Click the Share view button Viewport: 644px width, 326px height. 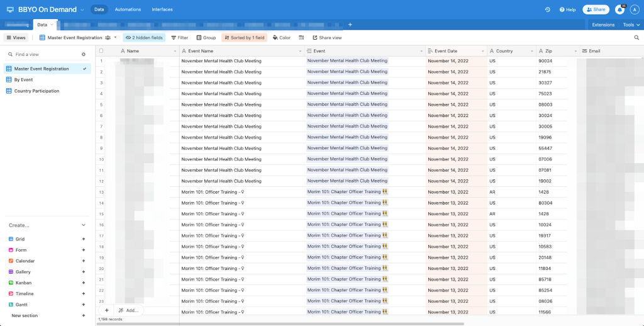coord(326,38)
